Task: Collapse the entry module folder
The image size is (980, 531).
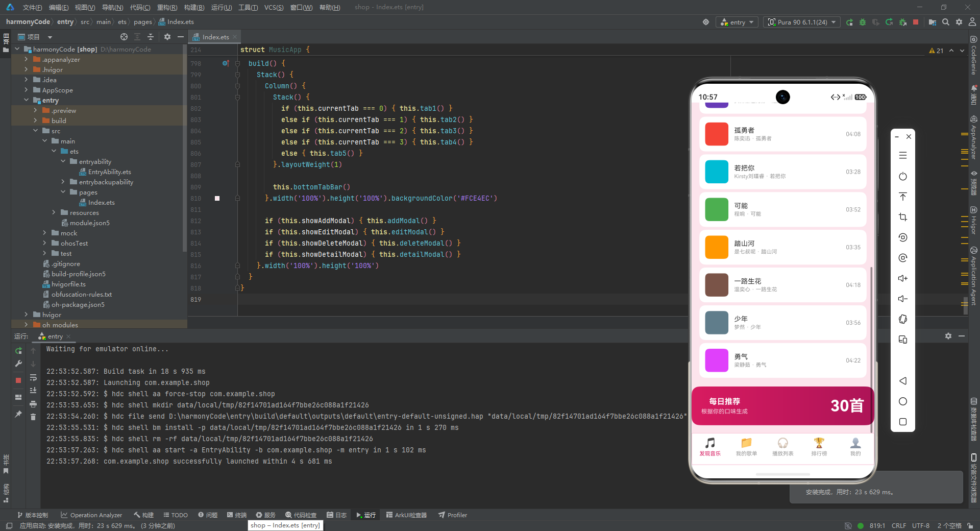Action: point(26,100)
